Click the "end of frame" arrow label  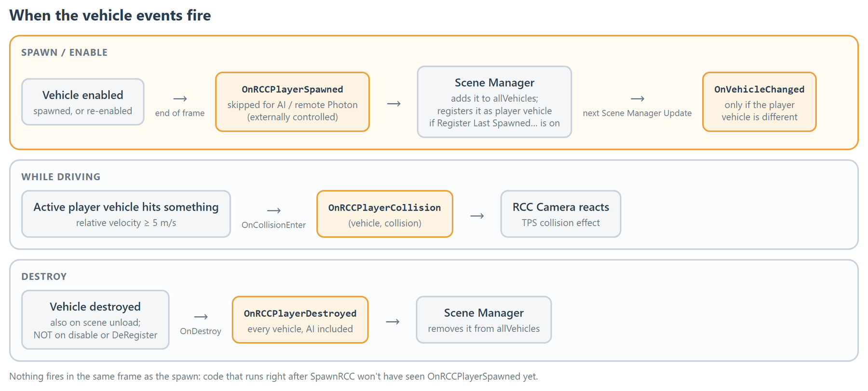(180, 113)
